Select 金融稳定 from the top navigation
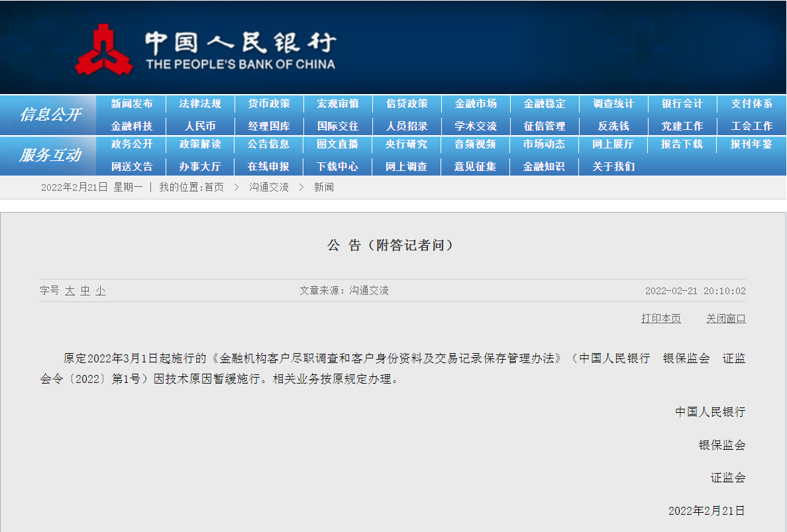The width and height of the screenshot is (787, 532). [x=544, y=103]
